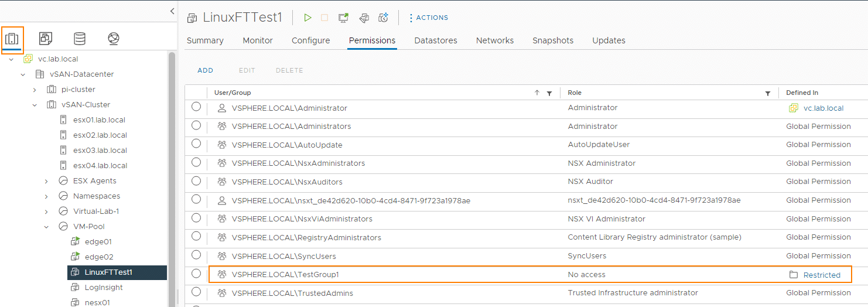Launch the web console icon
The image size is (868, 307).
[344, 18]
